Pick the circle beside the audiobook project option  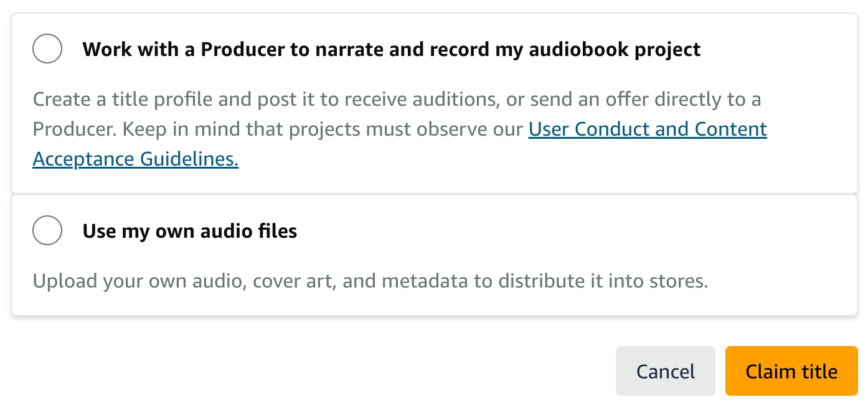click(47, 49)
